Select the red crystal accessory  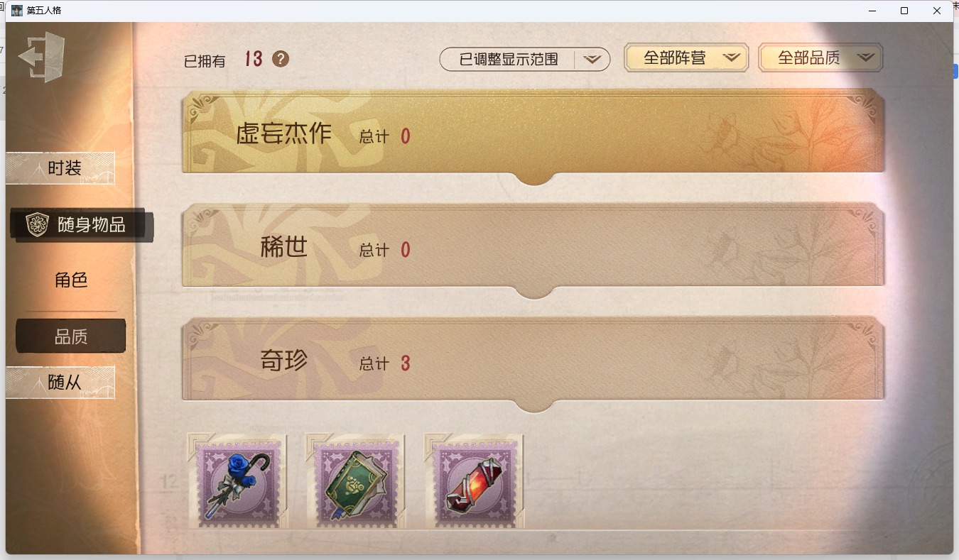[x=475, y=481]
